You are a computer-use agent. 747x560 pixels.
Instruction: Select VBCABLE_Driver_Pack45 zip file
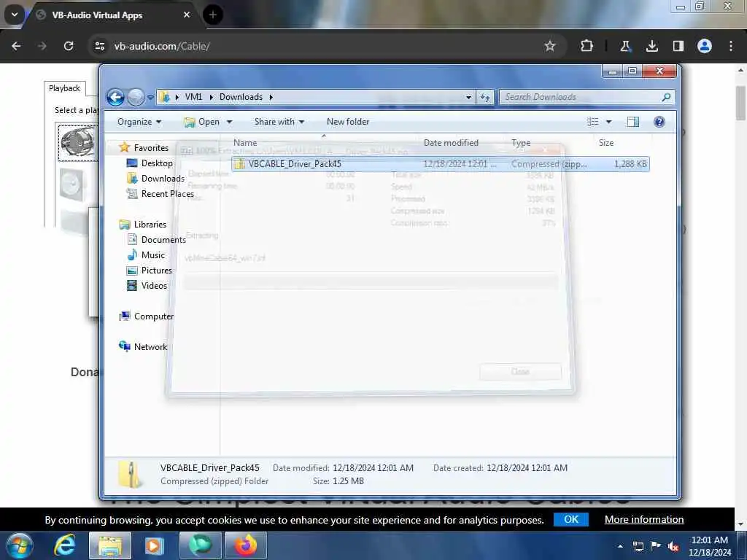click(x=440, y=164)
